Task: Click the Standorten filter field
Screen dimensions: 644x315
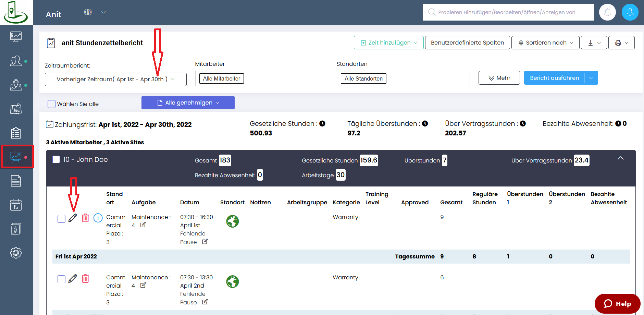Action: pyautogui.click(x=403, y=78)
